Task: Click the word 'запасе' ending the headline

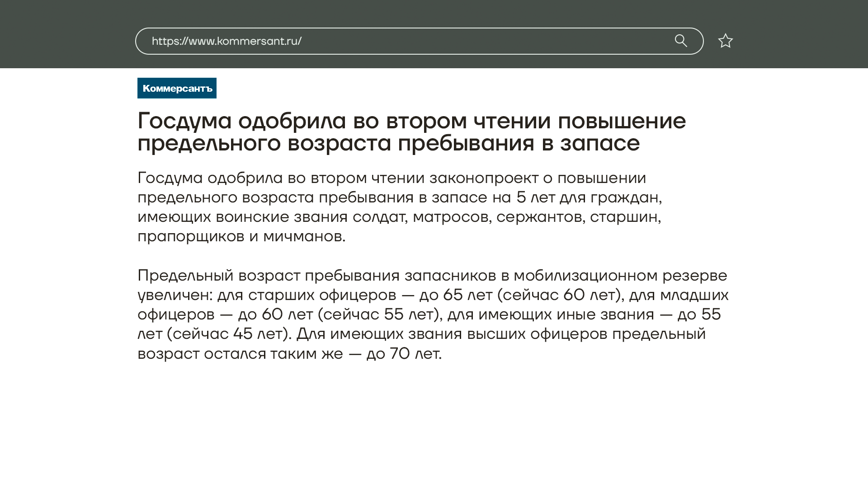Action: 599,143
